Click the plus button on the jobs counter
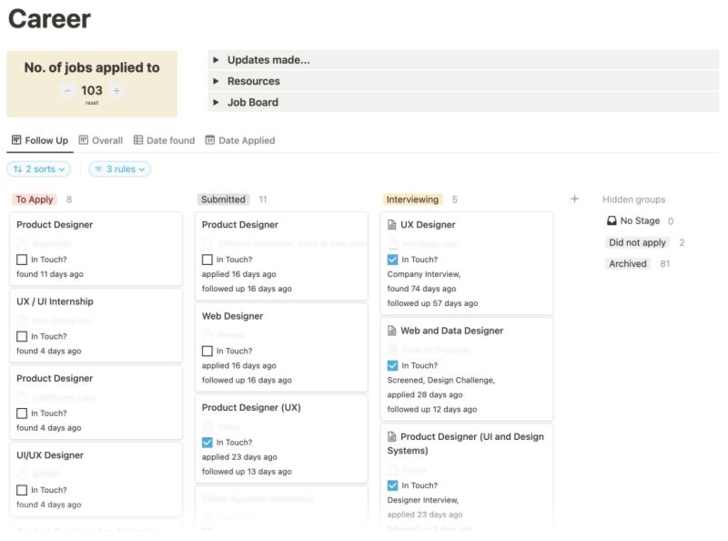 tap(116, 91)
